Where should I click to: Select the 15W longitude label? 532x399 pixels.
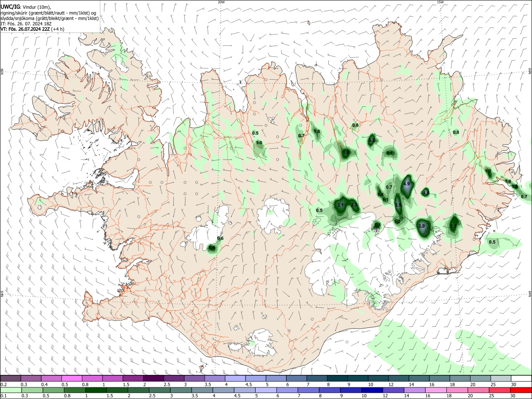(440, 2)
